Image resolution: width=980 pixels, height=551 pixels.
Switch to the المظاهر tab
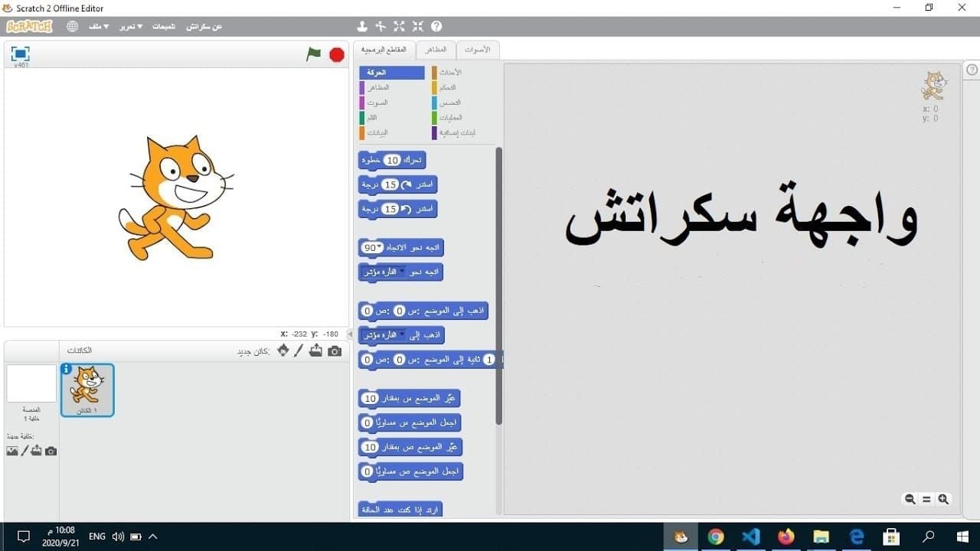[436, 49]
